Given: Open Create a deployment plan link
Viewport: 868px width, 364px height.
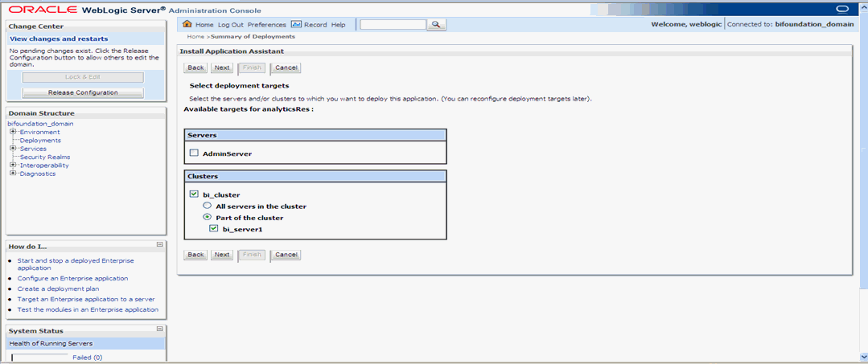Looking at the screenshot, I should pyautogui.click(x=58, y=288).
